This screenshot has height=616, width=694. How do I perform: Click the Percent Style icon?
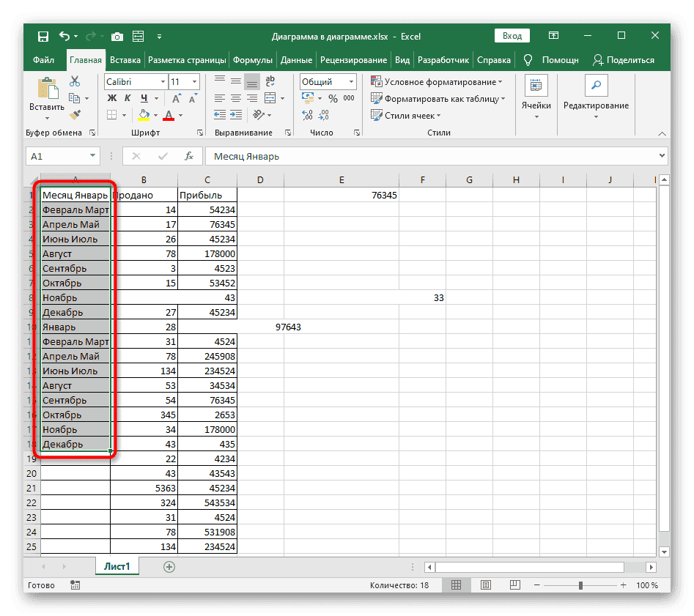point(333,98)
